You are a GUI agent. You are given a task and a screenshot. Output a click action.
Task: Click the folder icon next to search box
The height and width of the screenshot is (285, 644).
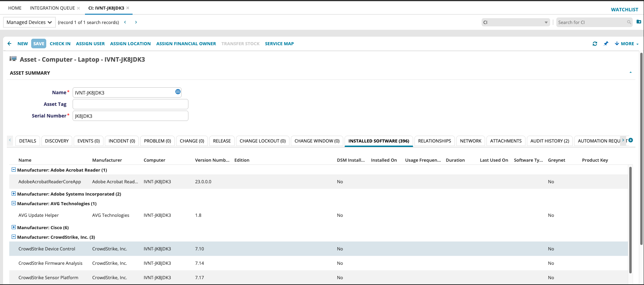point(639,22)
